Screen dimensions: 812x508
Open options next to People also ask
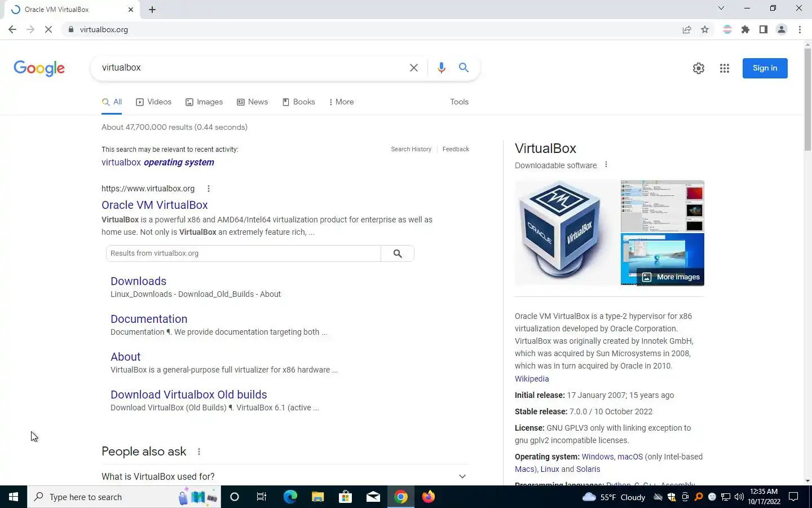[199, 452]
